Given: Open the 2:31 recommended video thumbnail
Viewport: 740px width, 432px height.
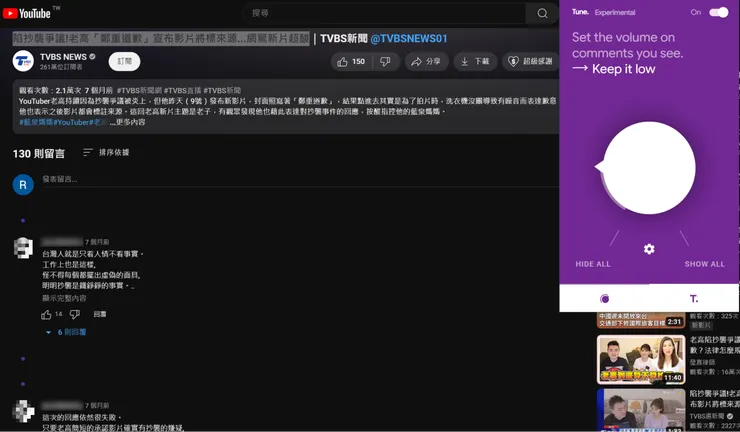Looking at the screenshot, I should (x=641, y=320).
